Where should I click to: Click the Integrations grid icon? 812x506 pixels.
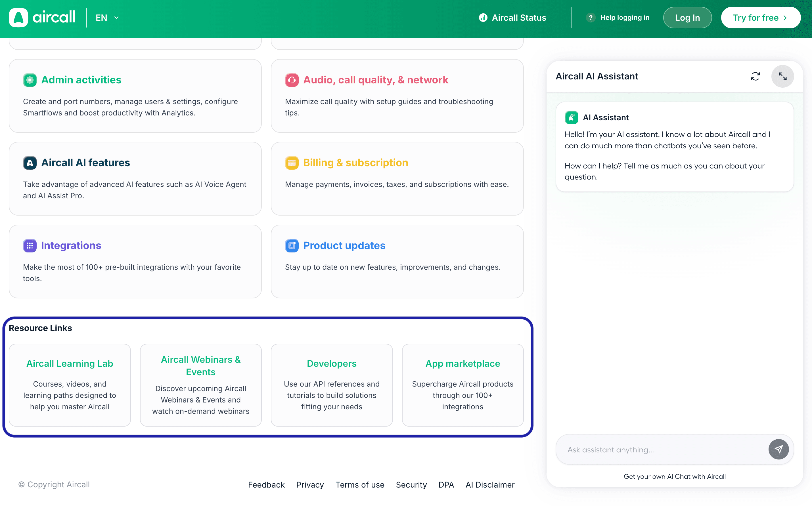(x=30, y=246)
